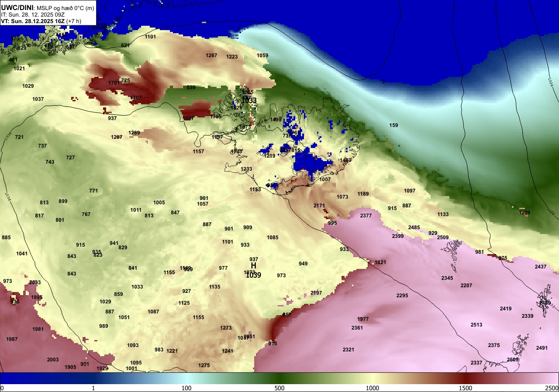Click the height value 771
The width and height of the screenshot is (559, 392).
[93, 191]
